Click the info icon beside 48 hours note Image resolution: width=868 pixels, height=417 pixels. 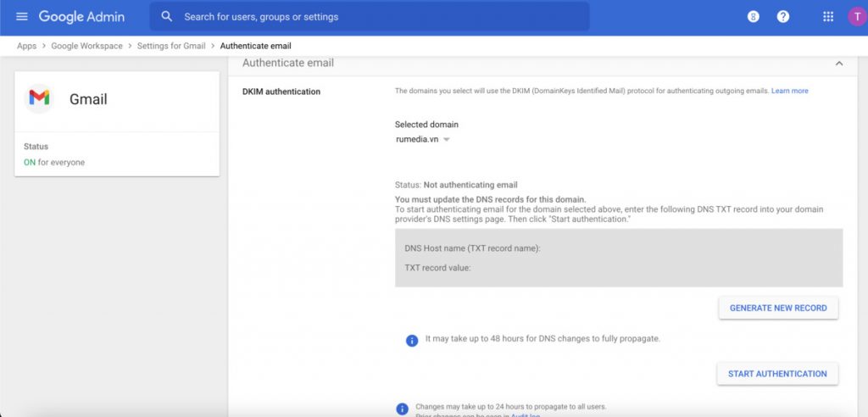412,341
